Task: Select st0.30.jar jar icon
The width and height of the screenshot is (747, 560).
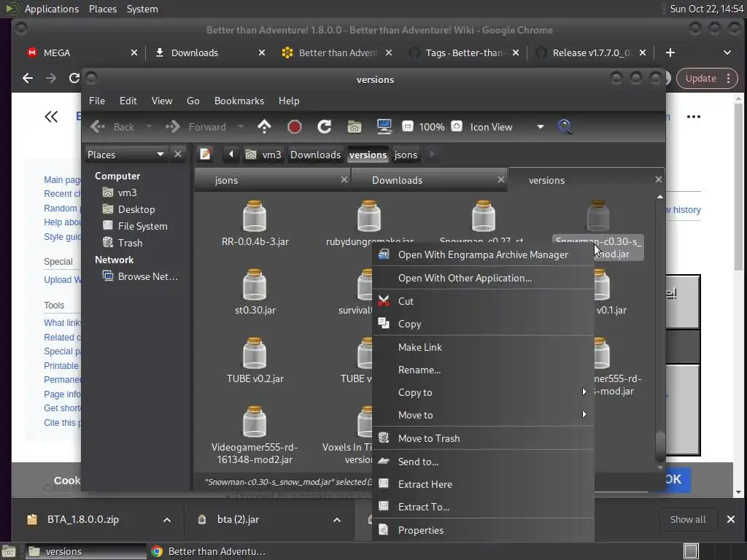Action: (x=255, y=284)
